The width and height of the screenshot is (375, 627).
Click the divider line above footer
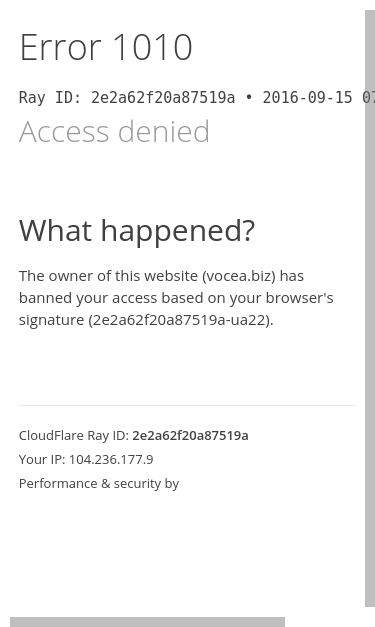(x=187, y=405)
